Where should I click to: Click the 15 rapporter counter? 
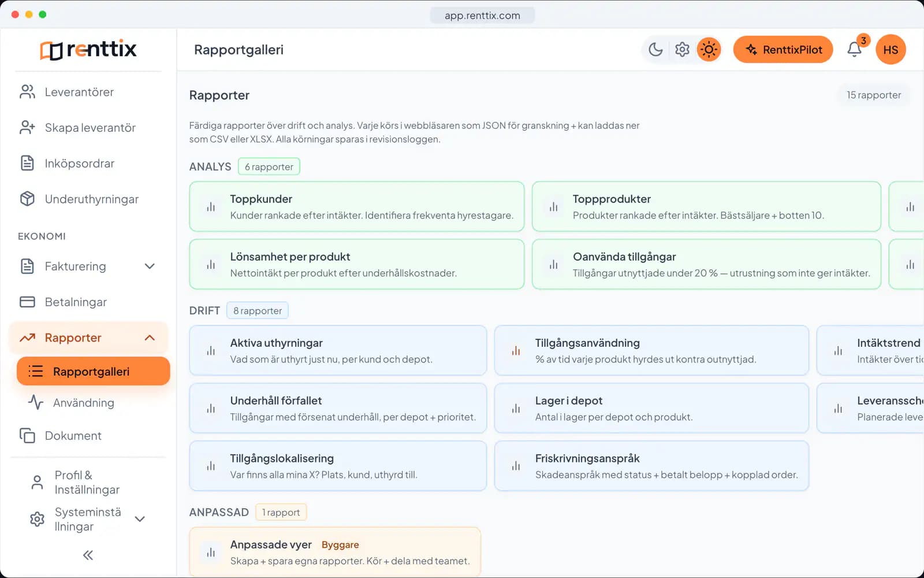click(x=874, y=95)
